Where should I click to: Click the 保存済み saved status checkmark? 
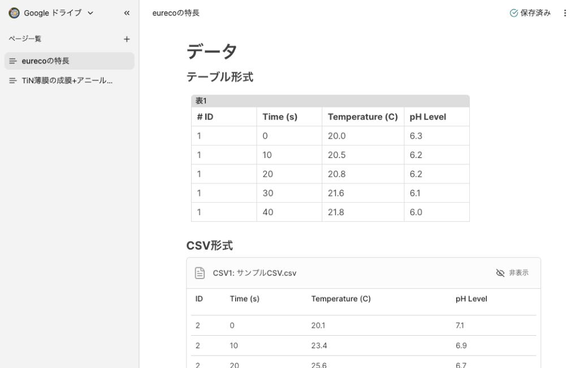[513, 13]
